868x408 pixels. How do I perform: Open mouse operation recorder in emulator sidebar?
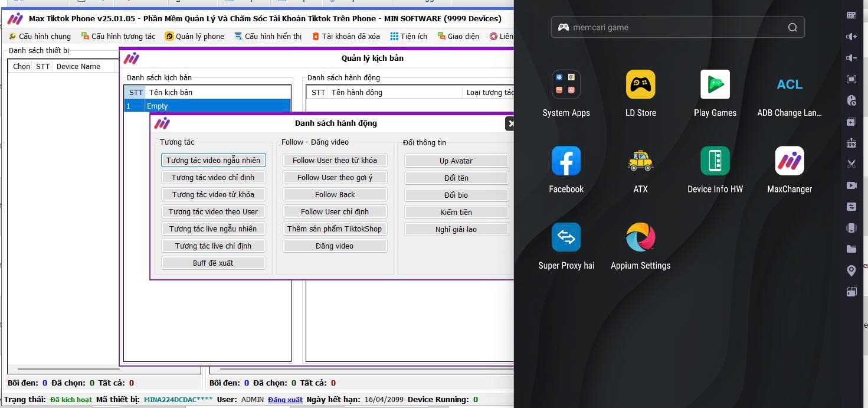pyautogui.click(x=851, y=100)
